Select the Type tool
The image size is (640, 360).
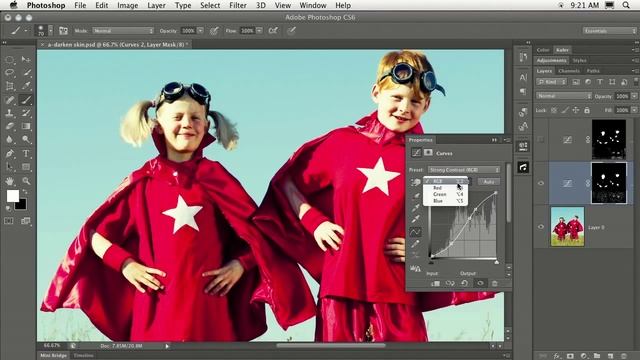pyautogui.click(x=26, y=153)
